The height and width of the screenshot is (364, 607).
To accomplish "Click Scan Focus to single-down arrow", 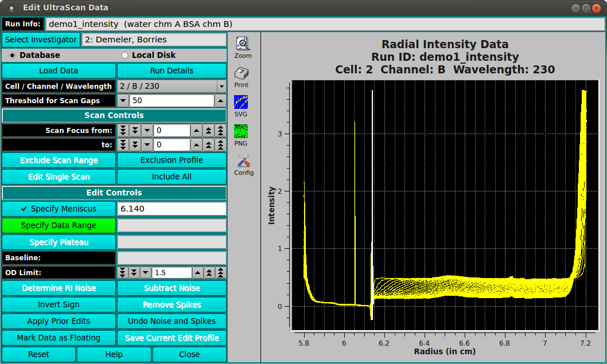I will coord(147,144).
